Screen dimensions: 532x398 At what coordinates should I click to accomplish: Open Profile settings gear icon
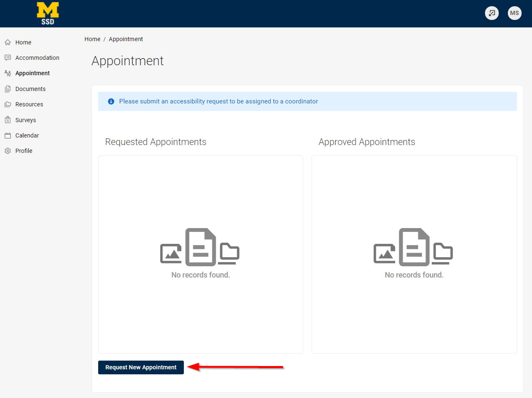point(7,151)
